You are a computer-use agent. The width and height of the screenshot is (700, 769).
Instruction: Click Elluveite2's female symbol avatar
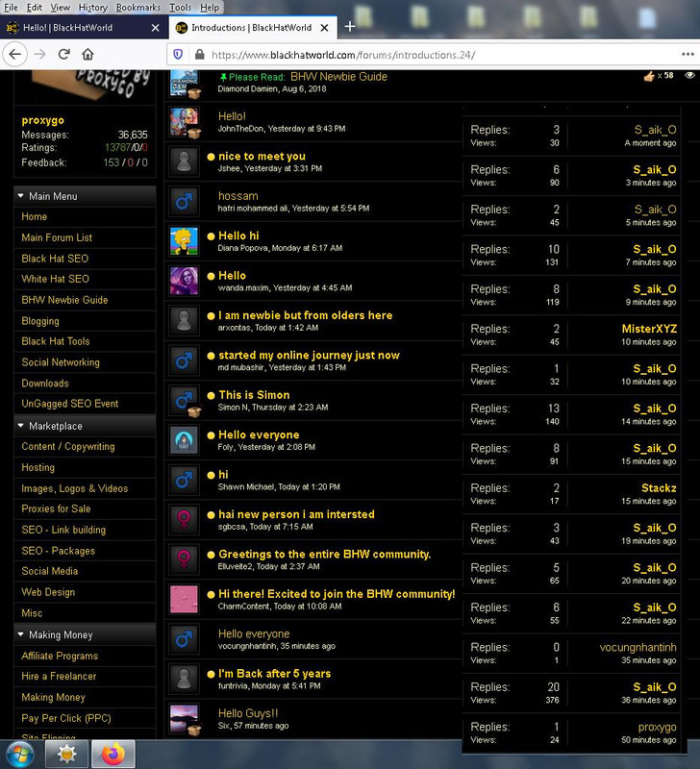(184, 559)
